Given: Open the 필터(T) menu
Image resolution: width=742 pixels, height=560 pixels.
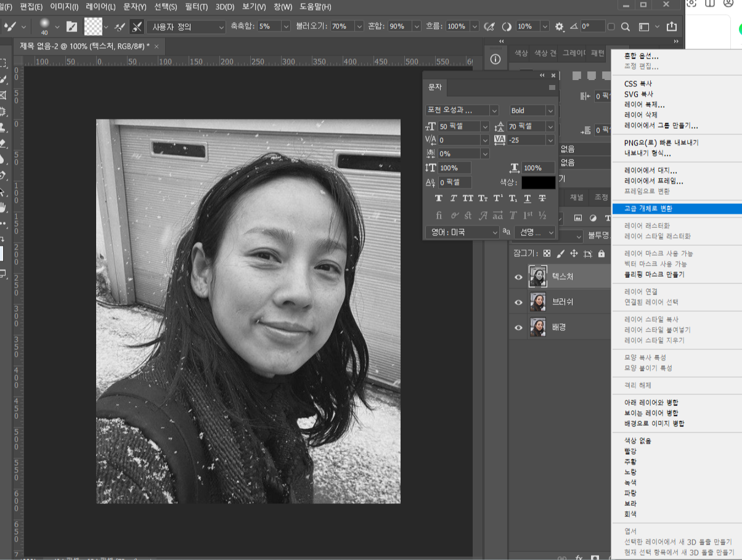Looking at the screenshot, I should tap(197, 7).
